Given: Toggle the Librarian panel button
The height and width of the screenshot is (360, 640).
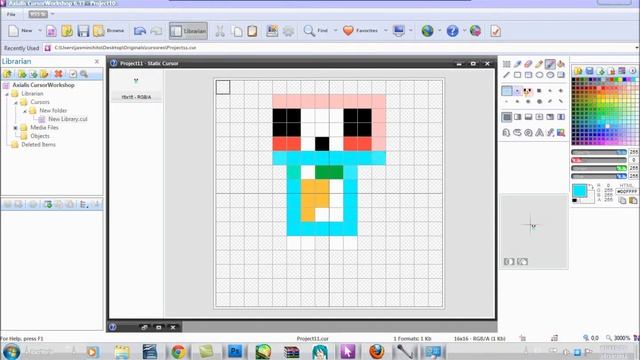Looking at the screenshot, I should tap(188, 31).
